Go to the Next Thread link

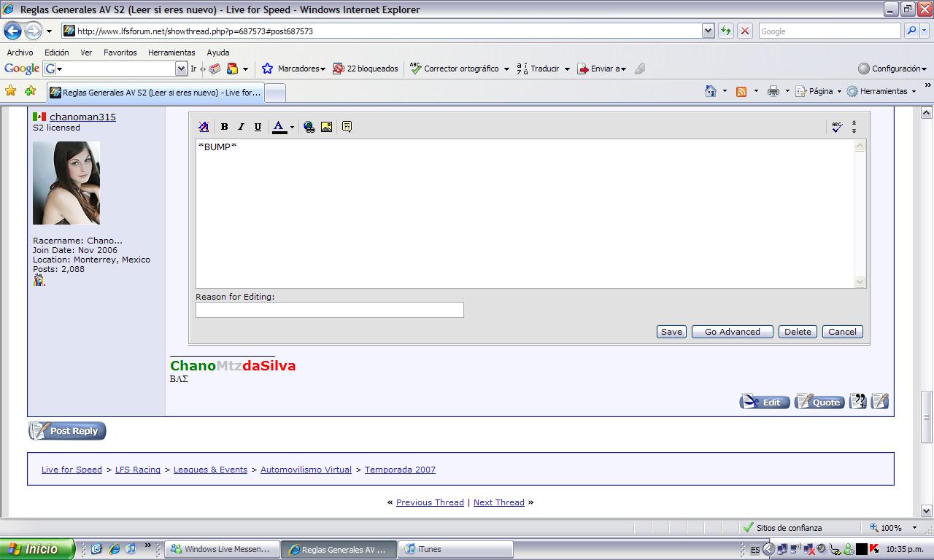(499, 502)
